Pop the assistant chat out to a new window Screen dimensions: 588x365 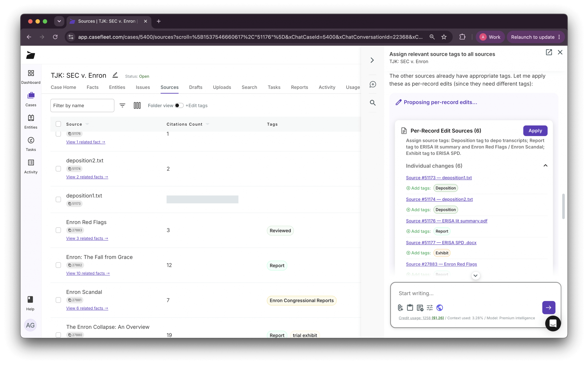(549, 52)
